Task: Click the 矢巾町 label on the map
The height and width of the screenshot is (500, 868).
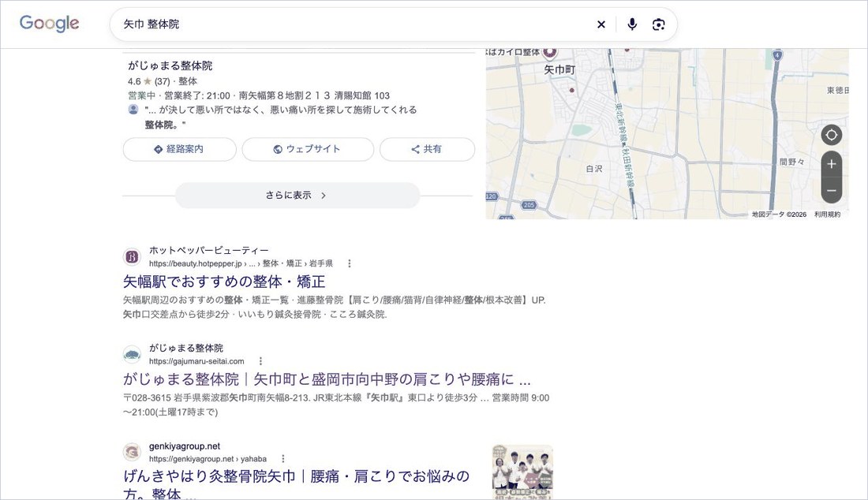Action: [x=559, y=69]
